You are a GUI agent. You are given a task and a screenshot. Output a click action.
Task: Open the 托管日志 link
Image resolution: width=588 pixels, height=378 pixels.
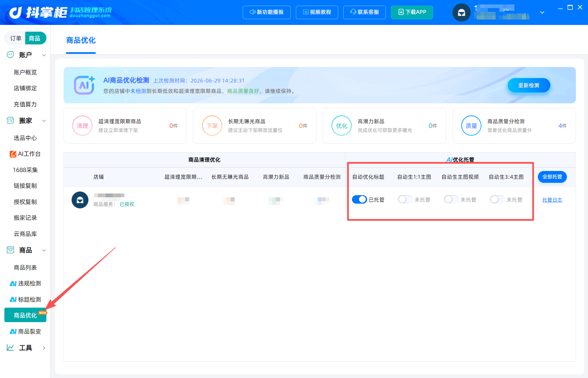point(552,200)
